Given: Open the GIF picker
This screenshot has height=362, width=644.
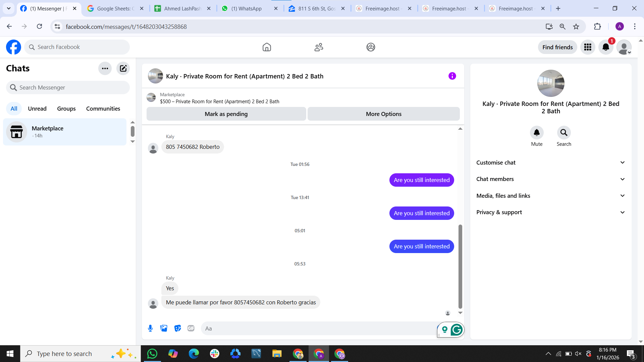Looking at the screenshot, I should click(x=191, y=328).
